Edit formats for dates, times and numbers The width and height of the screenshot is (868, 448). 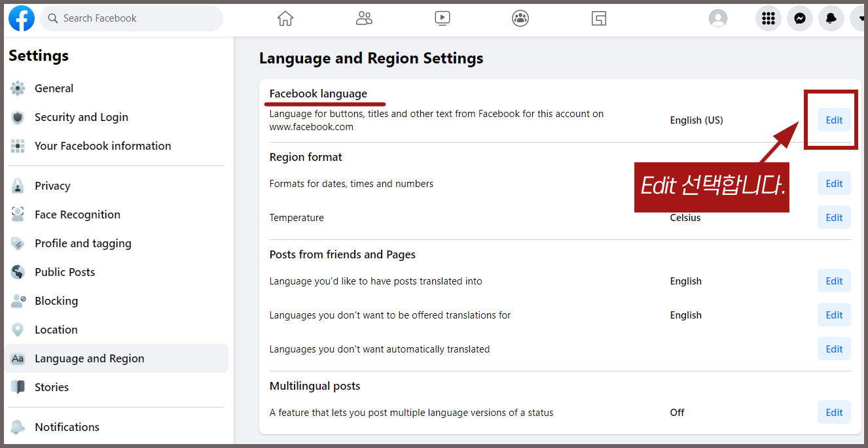point(834,184)
